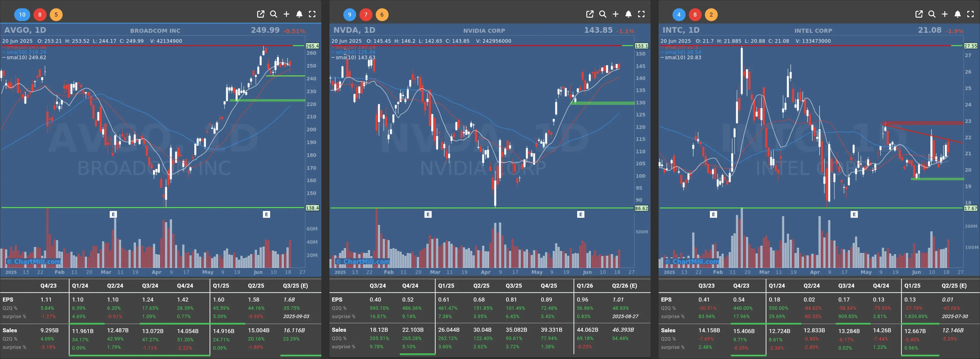Click NVDA next earnings date 2025-08-27
Screen dimensions: 980x359
[x=625, y=316]
